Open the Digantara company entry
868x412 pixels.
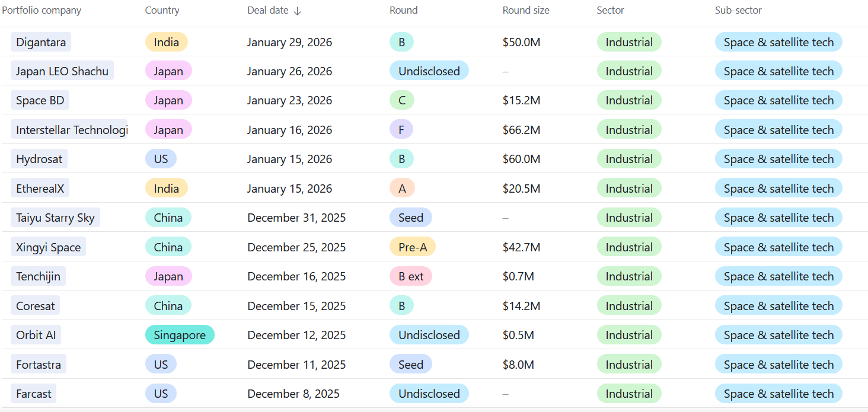click(x=41, y=42)
